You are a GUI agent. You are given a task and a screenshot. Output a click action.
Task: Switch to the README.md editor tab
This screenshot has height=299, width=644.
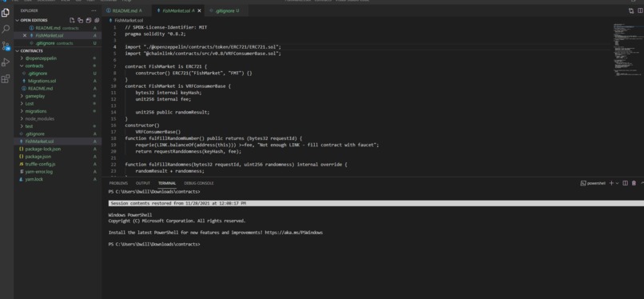(x=126, y=10)
